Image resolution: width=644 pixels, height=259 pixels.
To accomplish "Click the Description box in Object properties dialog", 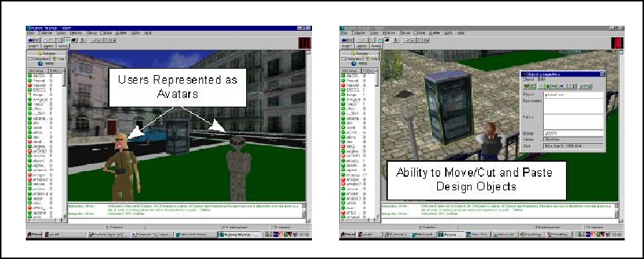I will [573, 106].
